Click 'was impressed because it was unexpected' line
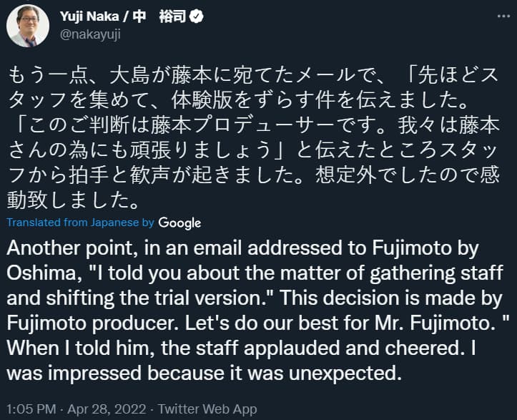The height and width of the screenshot is (420, 517). (204, 373)
